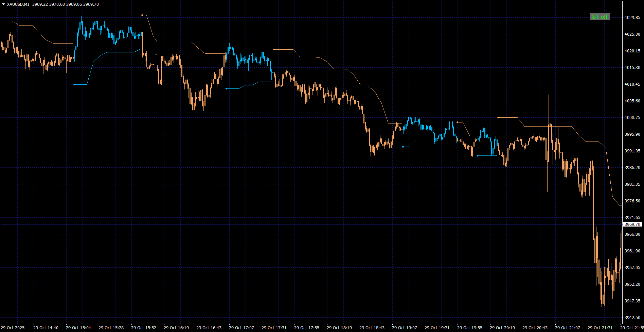Image resolution: width=644 pixels, height=332 pixels.
Task: Click the 3966.80 price axis label
Action: 632,234
